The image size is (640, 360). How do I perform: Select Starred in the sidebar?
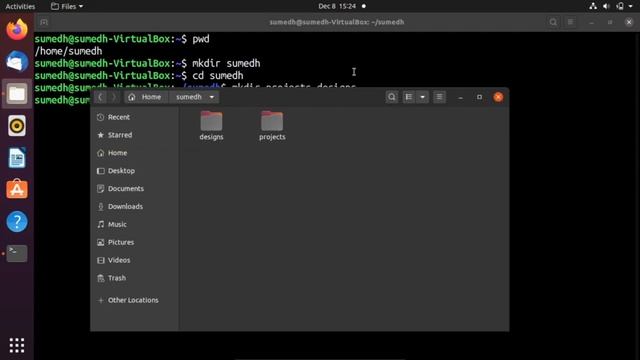click(134, 135)
